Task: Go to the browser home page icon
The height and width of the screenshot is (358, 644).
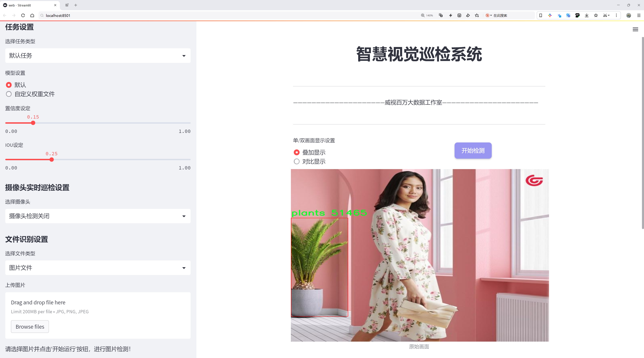Action: (x=32, y=16)
